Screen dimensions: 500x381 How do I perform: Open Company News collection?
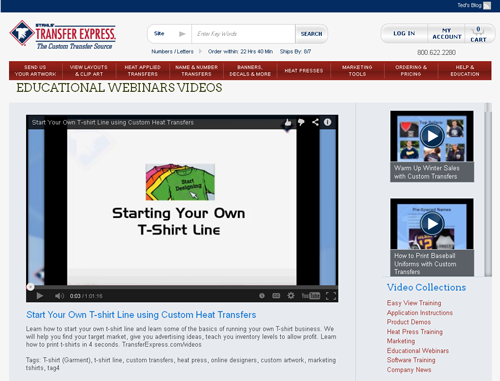click(409, 370)
